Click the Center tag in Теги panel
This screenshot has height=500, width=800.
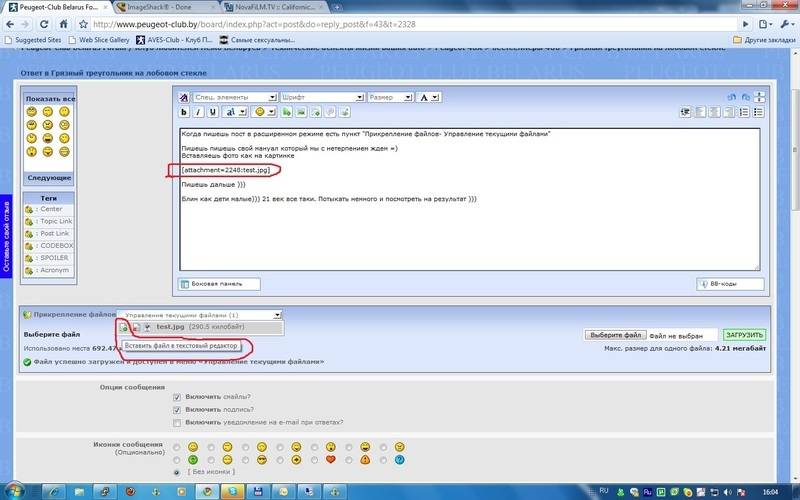(x=50, y=209)
